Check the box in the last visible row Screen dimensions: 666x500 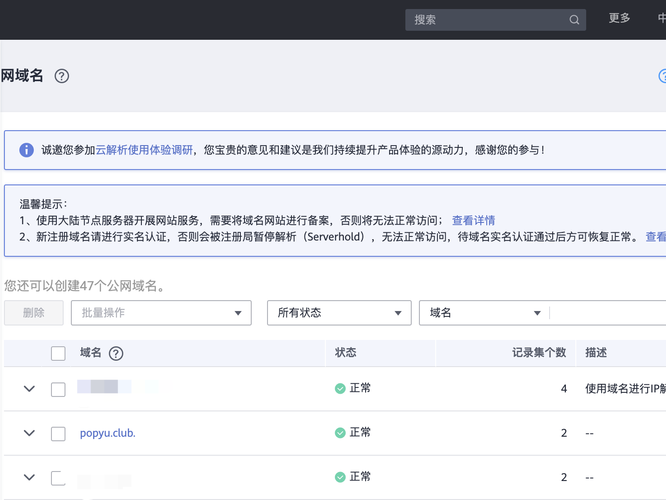(58, 478)
